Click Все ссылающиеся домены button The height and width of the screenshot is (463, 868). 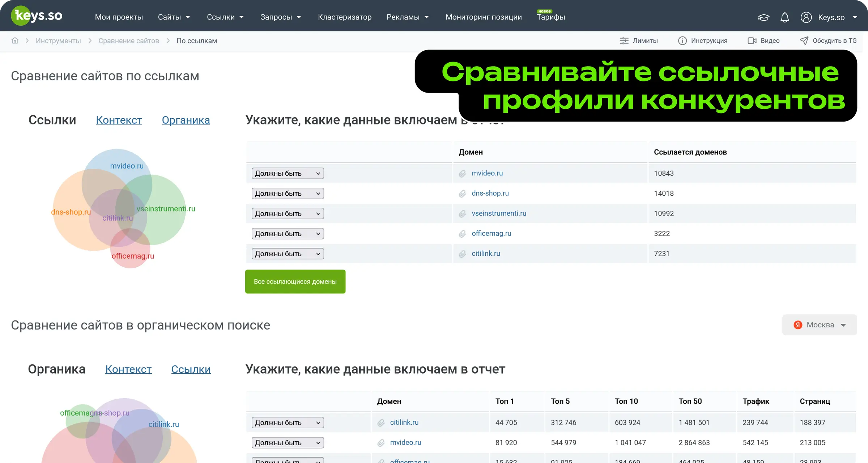pos(295,281)
